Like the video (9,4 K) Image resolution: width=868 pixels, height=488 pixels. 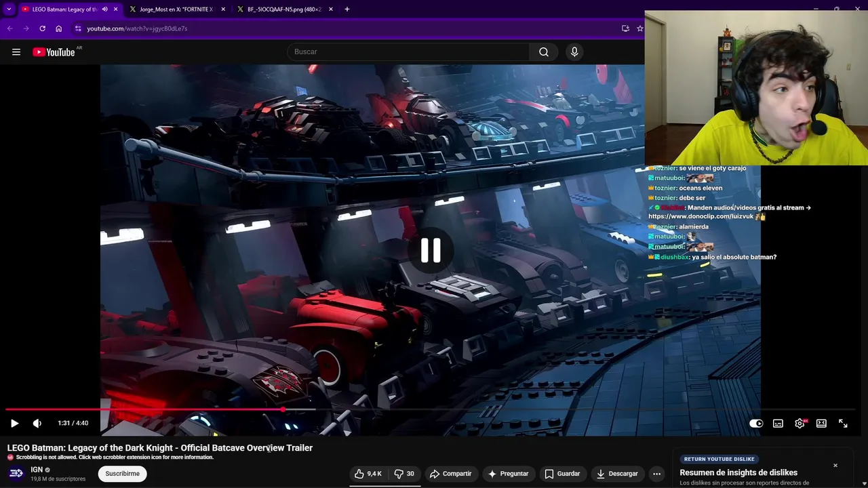point(369,474)
